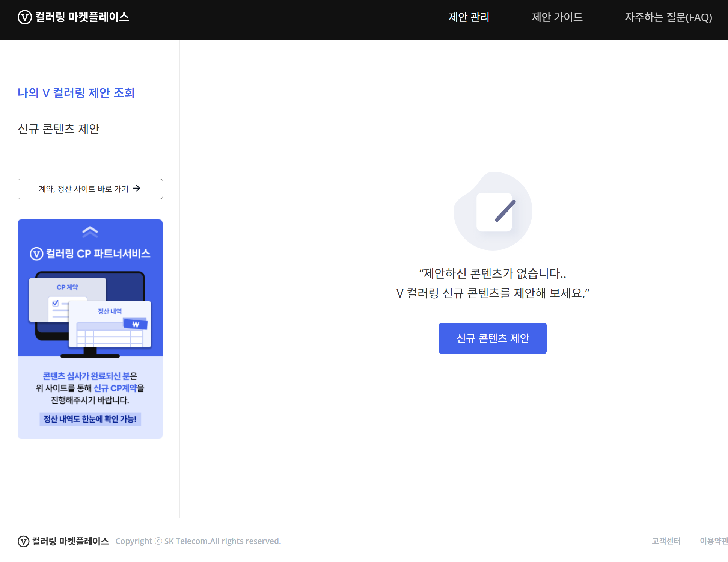This screenshot has height=562, width=728.
Task: Click the 제안하신 콘텐츠가 없습니다 message
Action: 493,273
